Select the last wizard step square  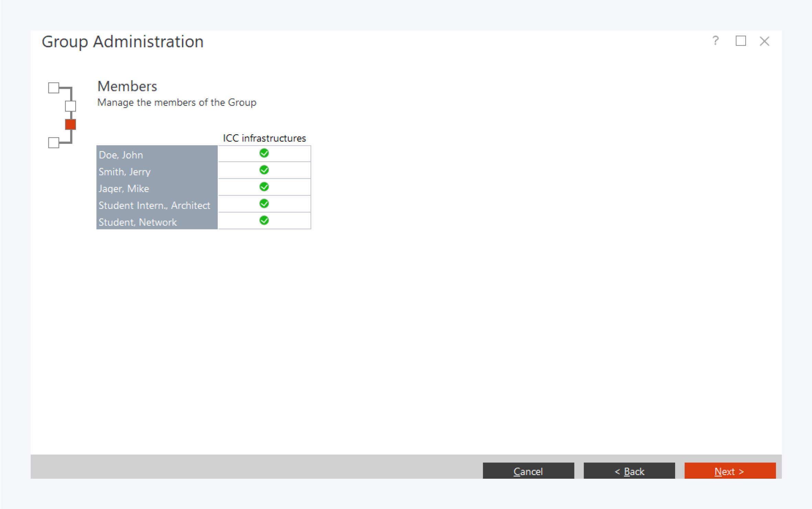pyautogui.click(x=54, y=142)
